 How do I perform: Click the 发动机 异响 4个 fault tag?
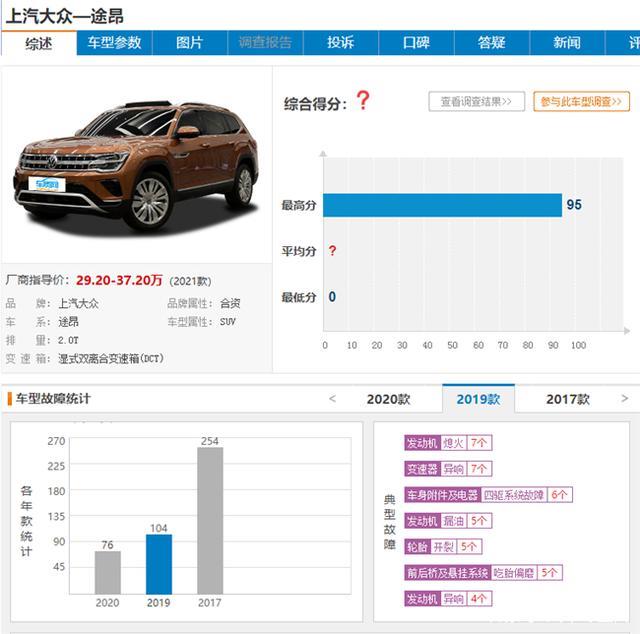click(x=448, y=599)
